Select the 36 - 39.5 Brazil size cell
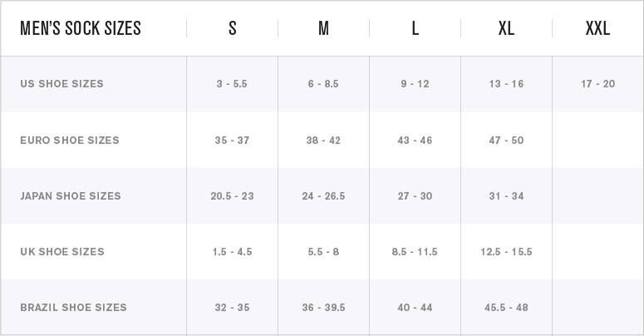 [x=323, y=308]
